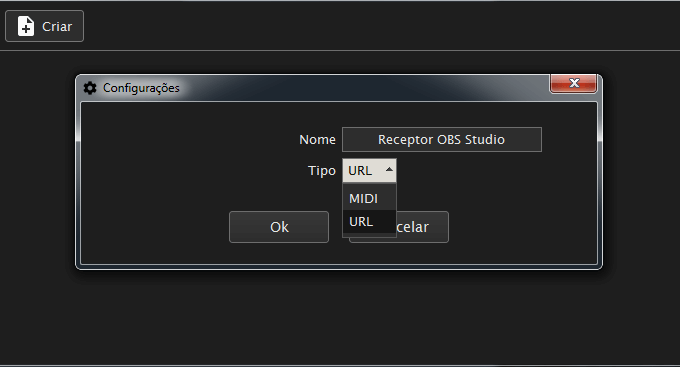Click the Tipo label
The height and width of the screenshot is (367, 680).
[321, 170]
